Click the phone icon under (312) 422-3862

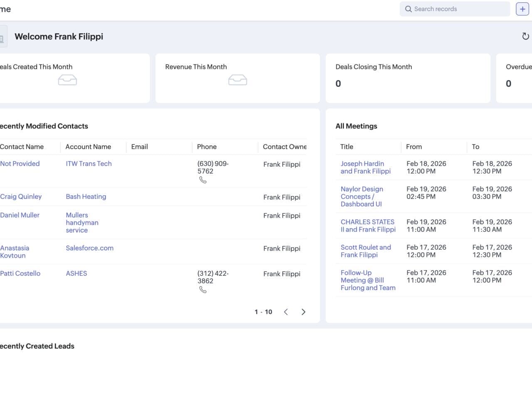point(203,289)
